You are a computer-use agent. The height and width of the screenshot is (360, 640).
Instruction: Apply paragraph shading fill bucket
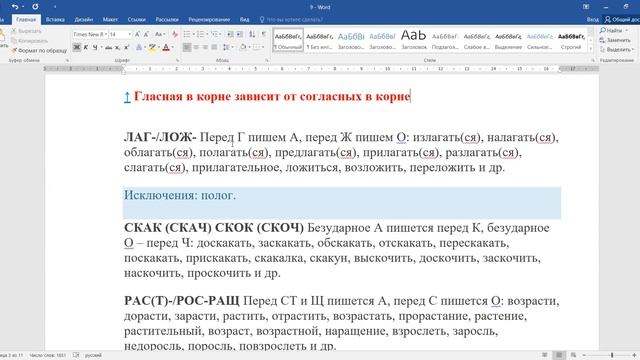pyautogui.click(x=243, y=47)
